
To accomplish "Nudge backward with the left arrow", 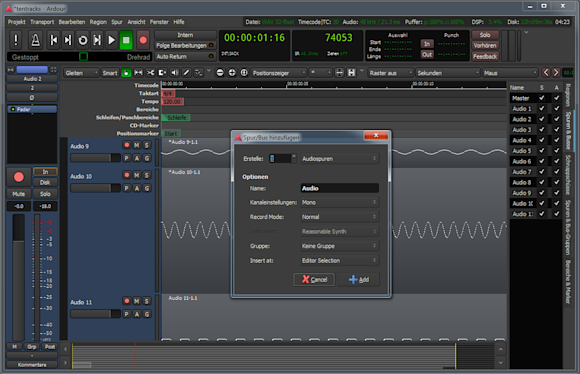I will 546,73.
